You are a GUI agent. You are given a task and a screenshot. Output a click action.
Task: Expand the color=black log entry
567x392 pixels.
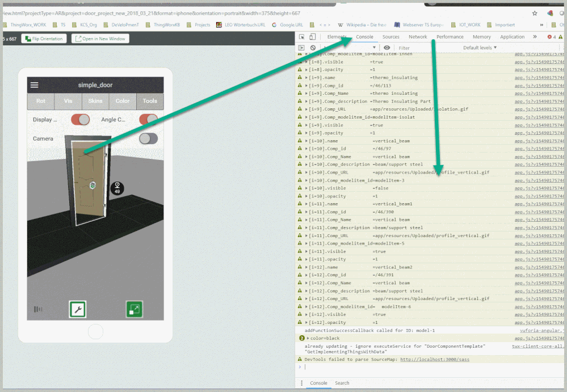(x=308, y=338)
